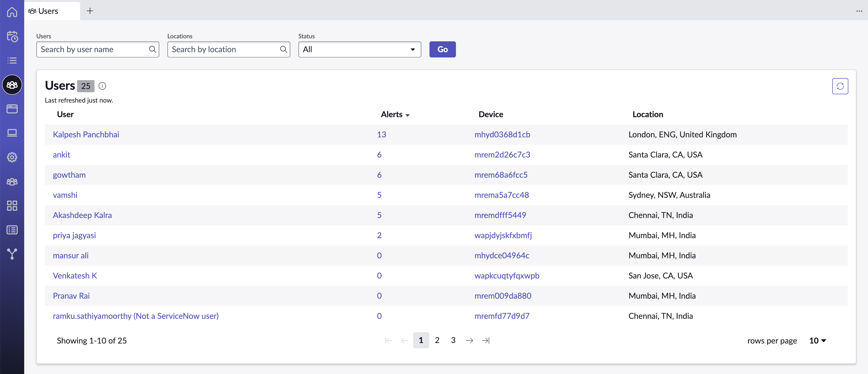Select the Users tab

pos(52,11)
